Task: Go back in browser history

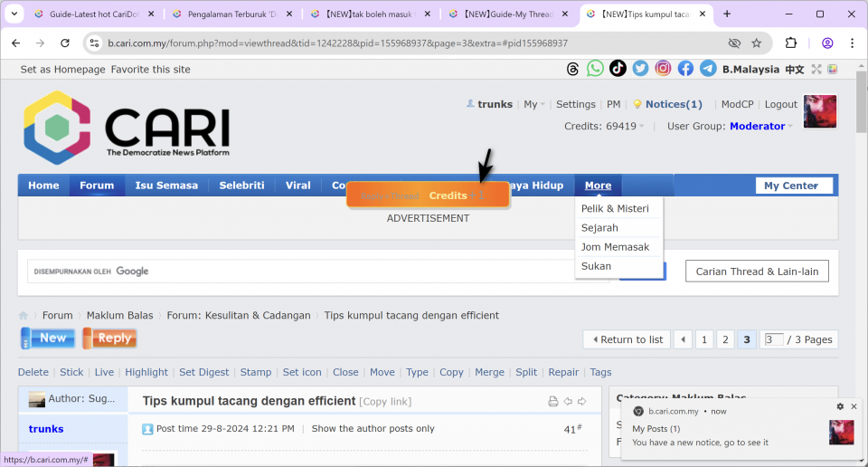Action: pyautogui.click(x=16, y=43)
